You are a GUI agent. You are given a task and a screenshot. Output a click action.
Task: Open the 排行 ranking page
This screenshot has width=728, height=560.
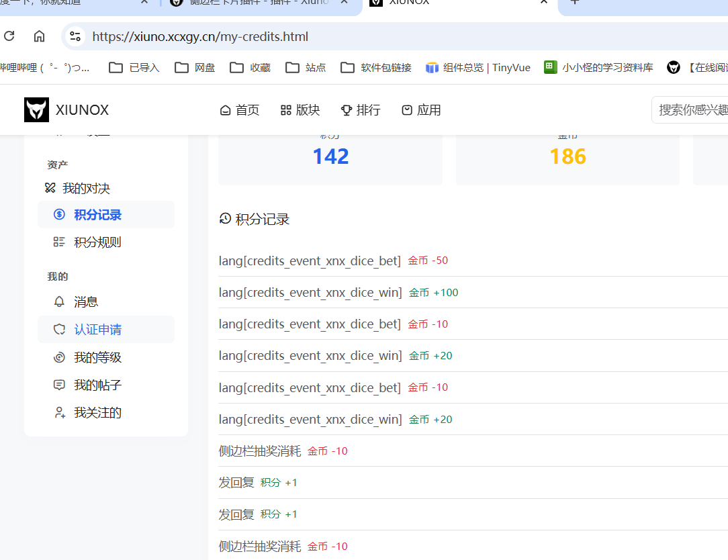pos(361,110)
